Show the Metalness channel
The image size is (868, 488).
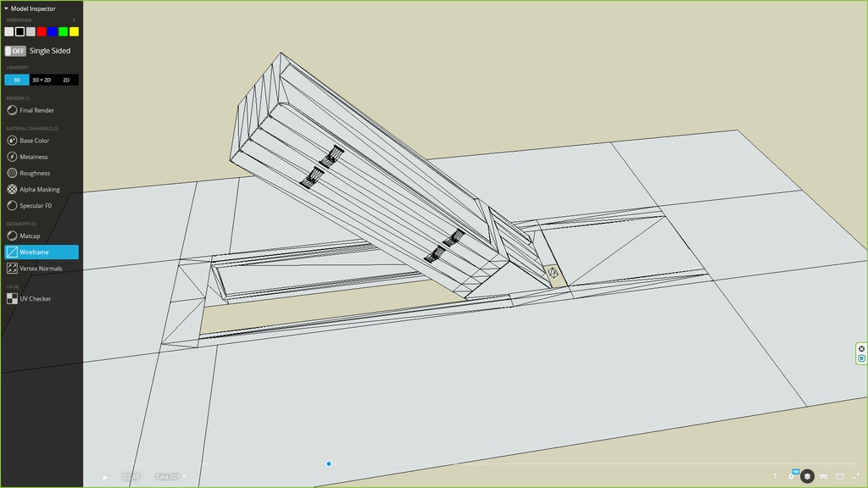click(x=34, y=157)
